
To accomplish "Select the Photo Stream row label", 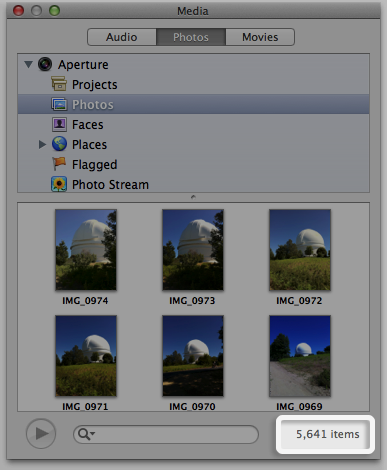I will pyautogui.click(x=110, y=185).
